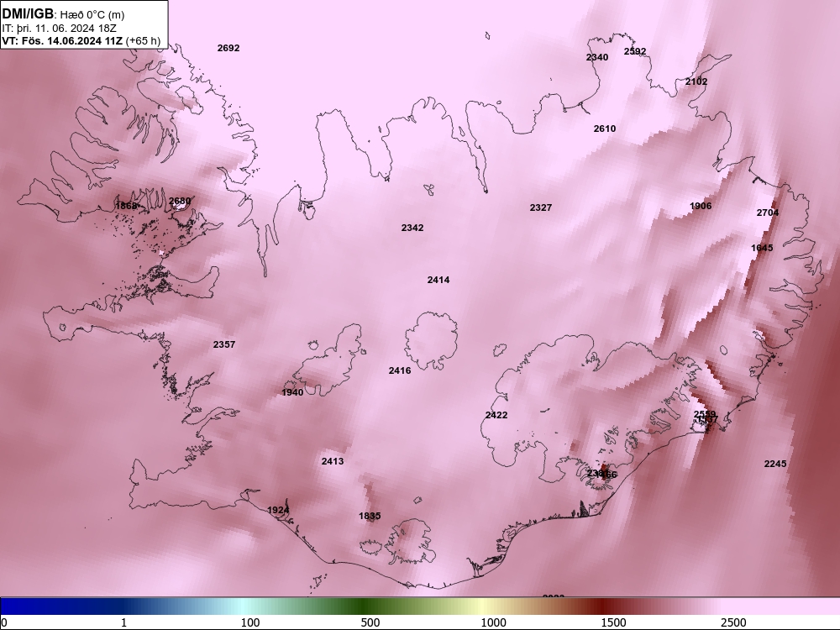The image size is (840, 630).
Task: Click the 2327 height value
Action: (540, 207)
